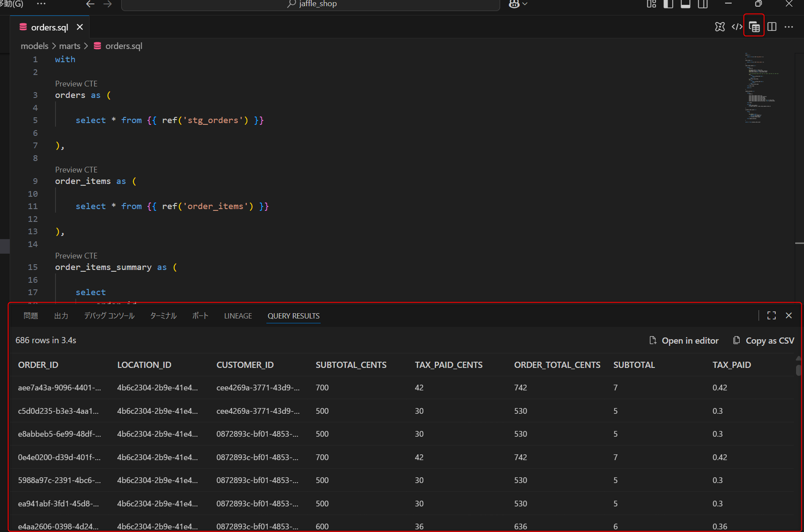Viewport: 804px width, 532px height.
Task: Go back with the left arrow
Action: 90,4
